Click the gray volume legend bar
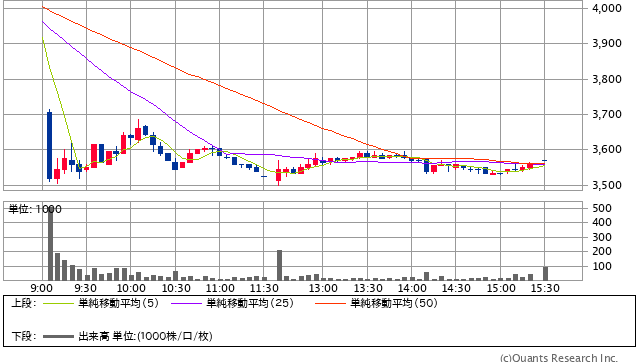638x362 pixels. (58, 336)
